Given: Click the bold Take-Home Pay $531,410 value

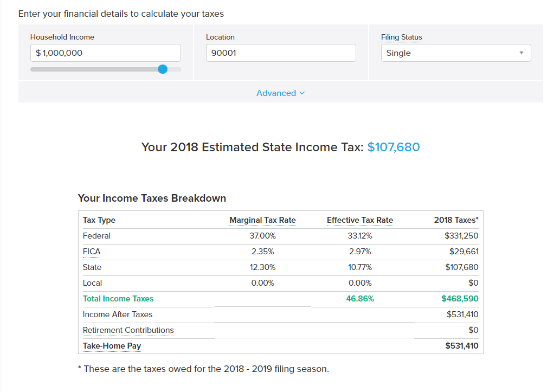Looking at the screenshot, I should click(x=461, y=345).
